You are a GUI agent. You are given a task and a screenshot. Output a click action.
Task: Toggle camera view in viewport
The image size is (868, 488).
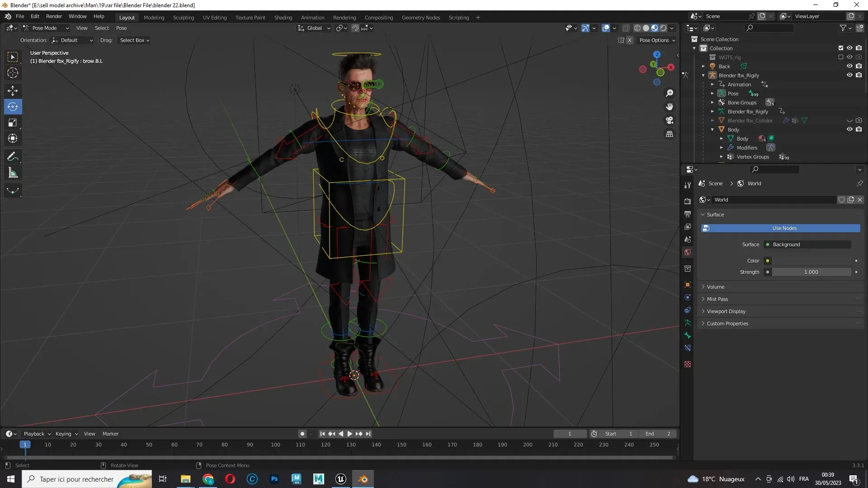(x=670, y=120)
